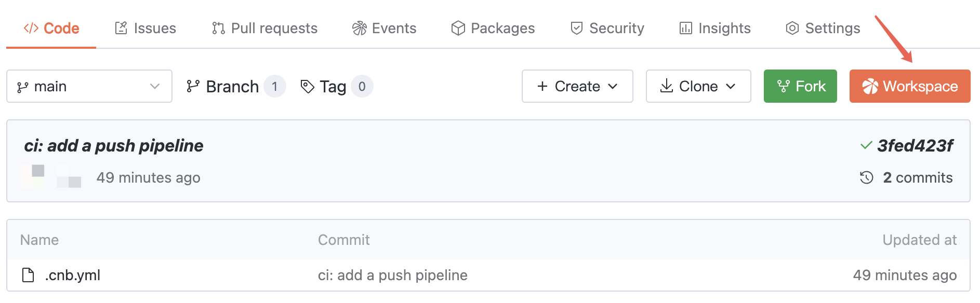Click the Tag label icon
980x303 pixels.
[x=308, y=86]
